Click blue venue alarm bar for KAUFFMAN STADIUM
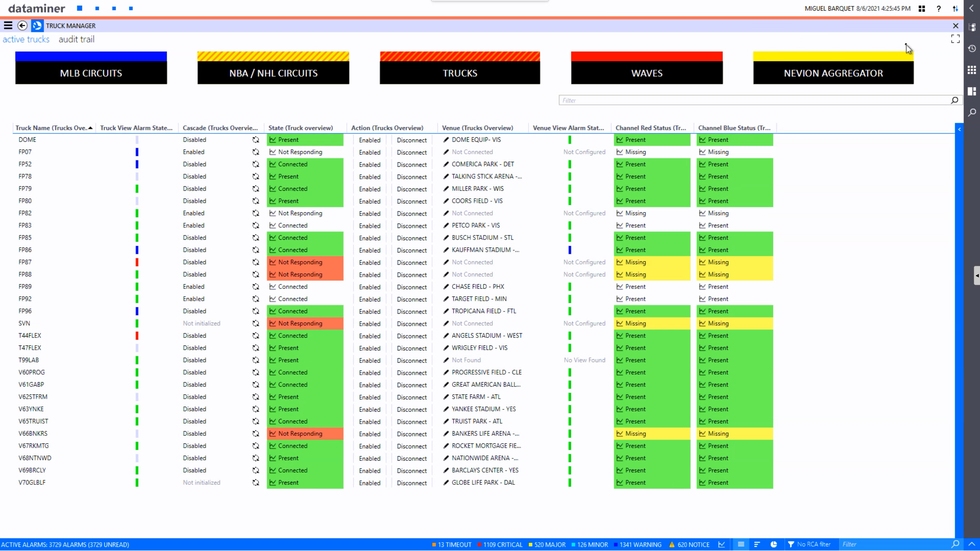 coord(570,250)
